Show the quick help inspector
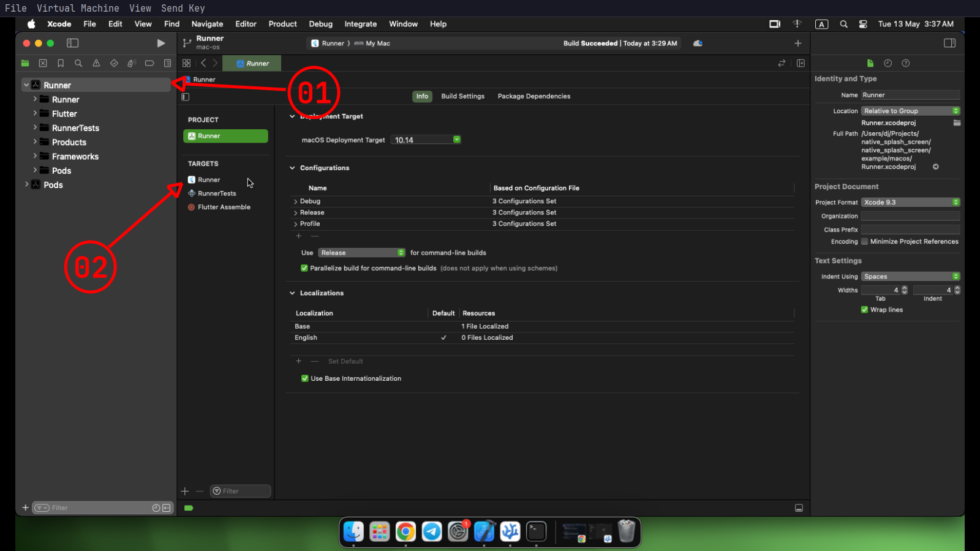Viewport: 980px width, 551px height. (906, 63)
